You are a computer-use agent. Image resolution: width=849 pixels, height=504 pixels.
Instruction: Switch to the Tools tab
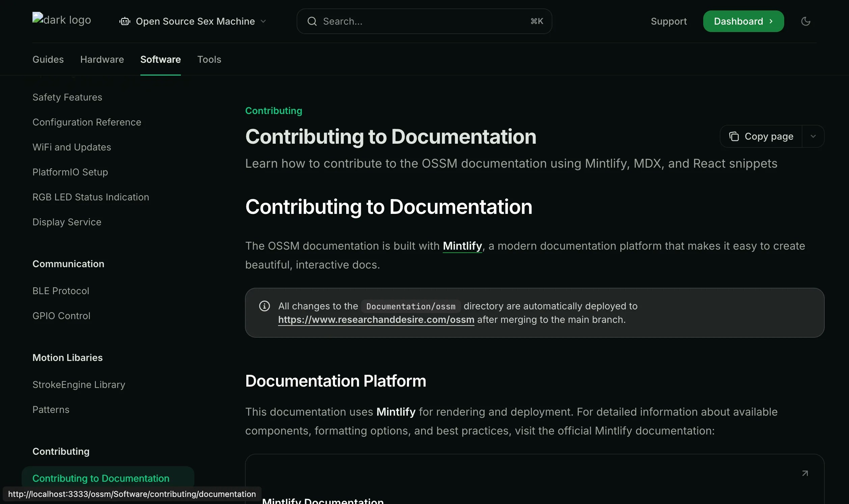[x=209, y=59]
